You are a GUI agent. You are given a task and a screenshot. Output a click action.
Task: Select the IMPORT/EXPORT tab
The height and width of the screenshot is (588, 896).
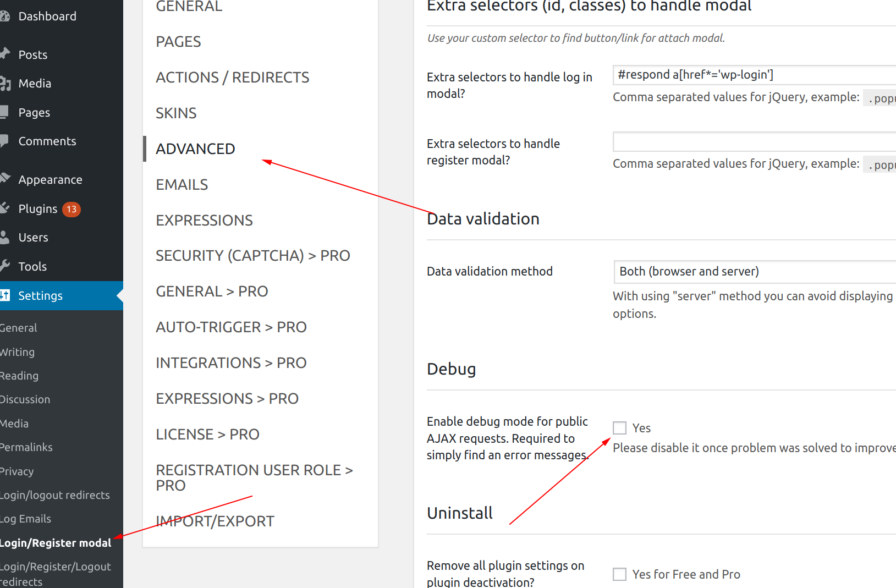click(x=215, y=520)
